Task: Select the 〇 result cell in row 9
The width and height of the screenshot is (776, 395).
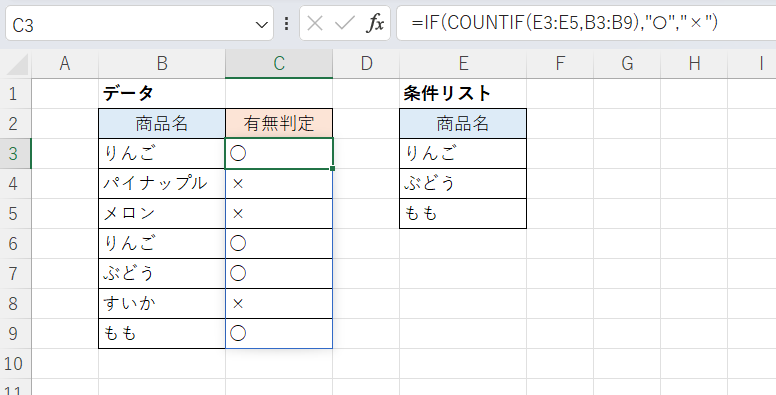Action: point(279,334)
